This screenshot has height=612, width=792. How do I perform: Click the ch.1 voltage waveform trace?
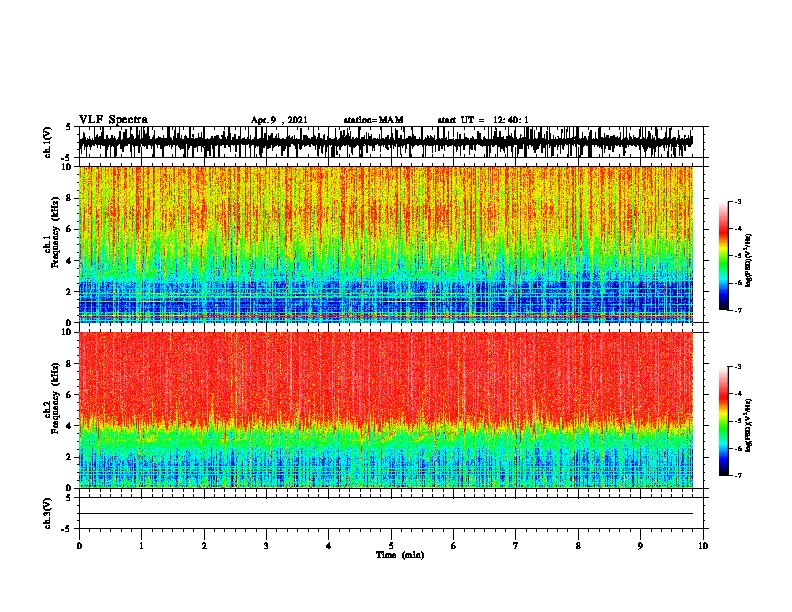coord(386,142)
